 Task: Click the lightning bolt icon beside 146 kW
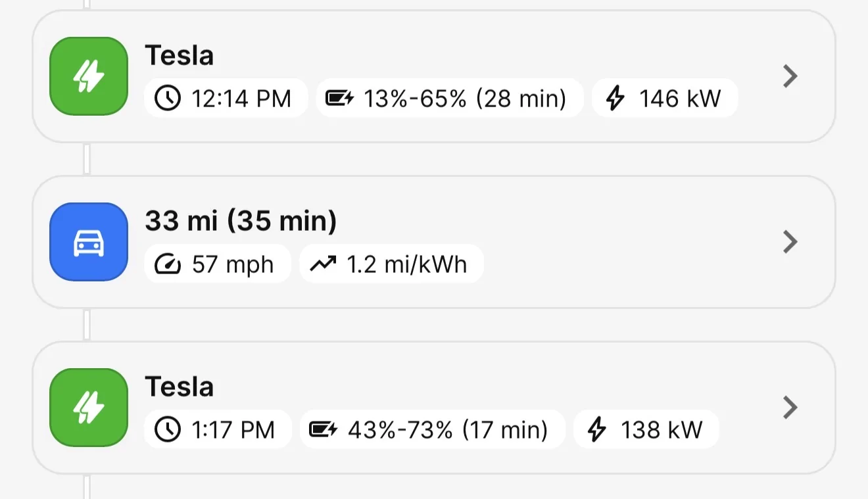615,99
